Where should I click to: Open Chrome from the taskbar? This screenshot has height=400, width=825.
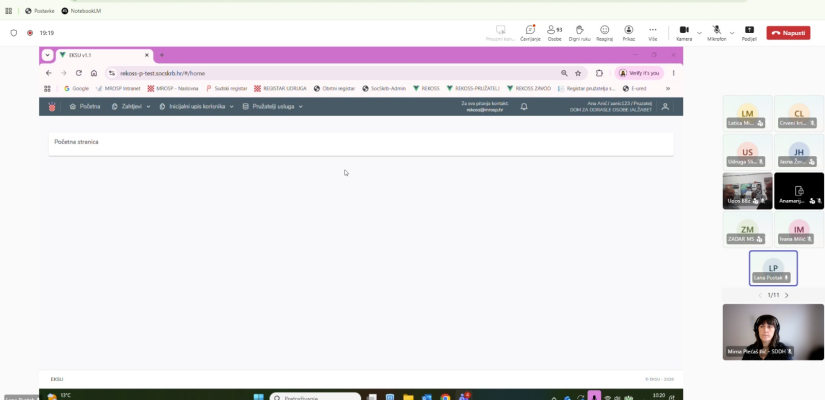[445, 397]
